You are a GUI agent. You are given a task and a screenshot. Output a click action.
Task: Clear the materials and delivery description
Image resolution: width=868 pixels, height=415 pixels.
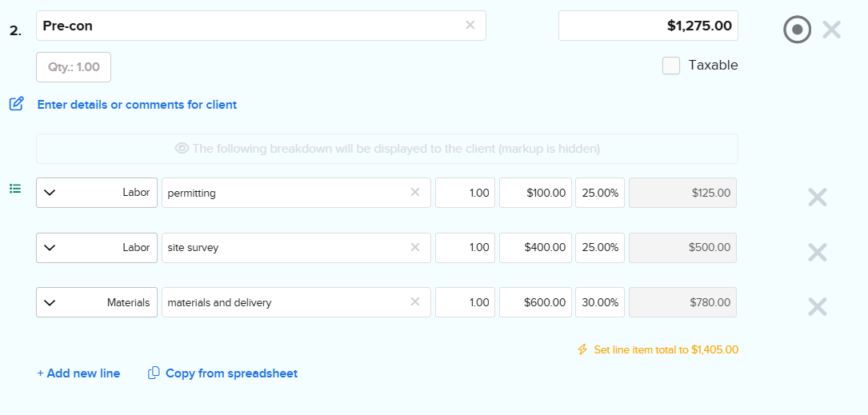(x=415, y=301)
